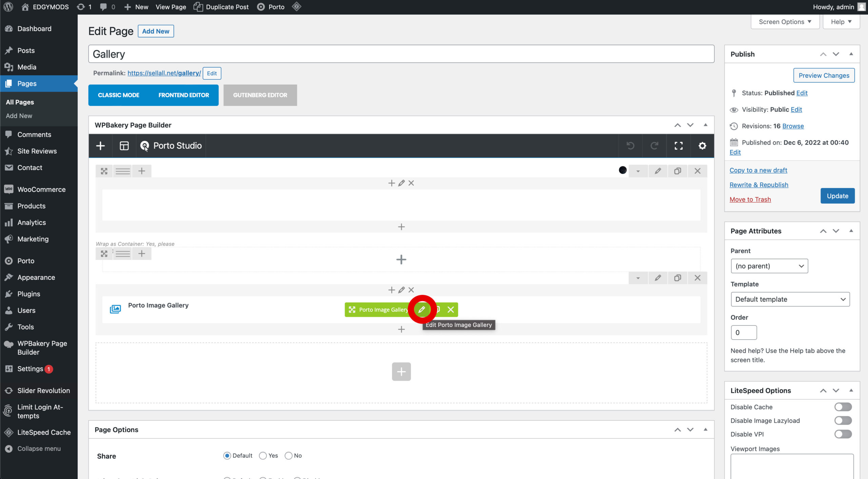Switch to Classic Mode
Viewport: 868px width, 479px height.
point(119,95)
